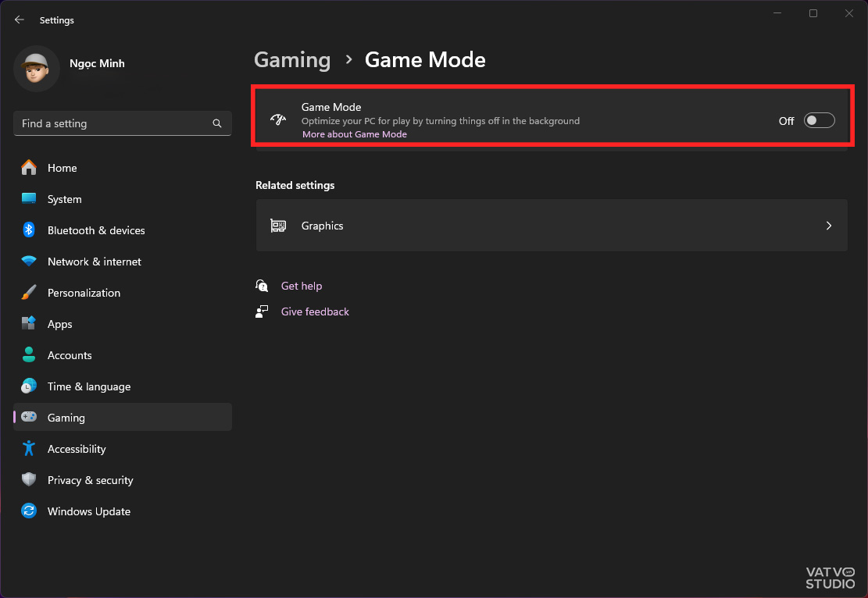Screen dimensions: 868x598
Task: Click the Game Mode page heading
Action: (x=425, y=60)
